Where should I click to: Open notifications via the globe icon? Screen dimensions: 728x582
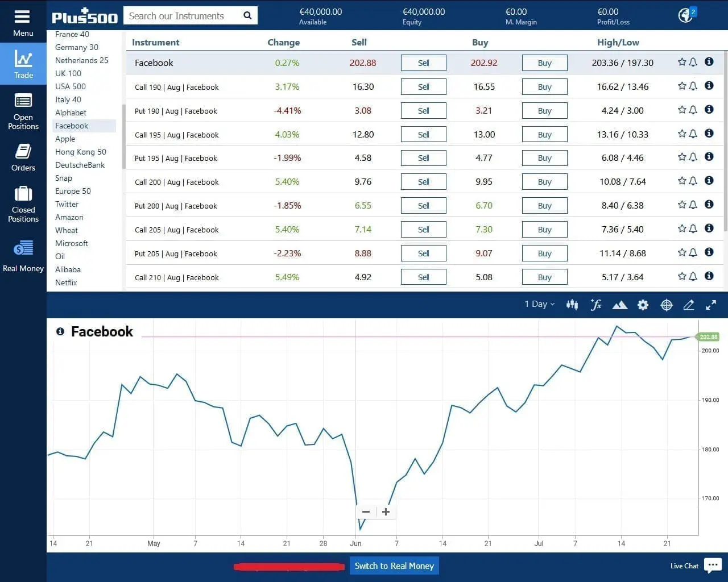pyautogui.click(x=685, y=15)
